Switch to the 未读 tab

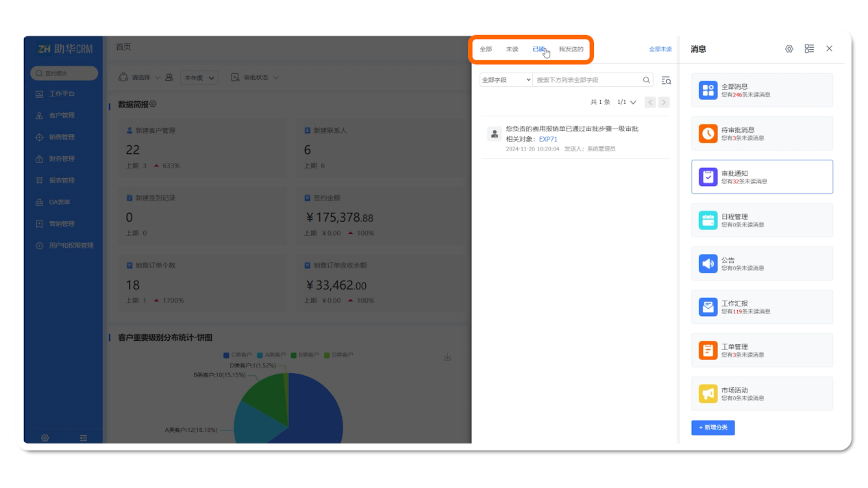click(512, 49)
